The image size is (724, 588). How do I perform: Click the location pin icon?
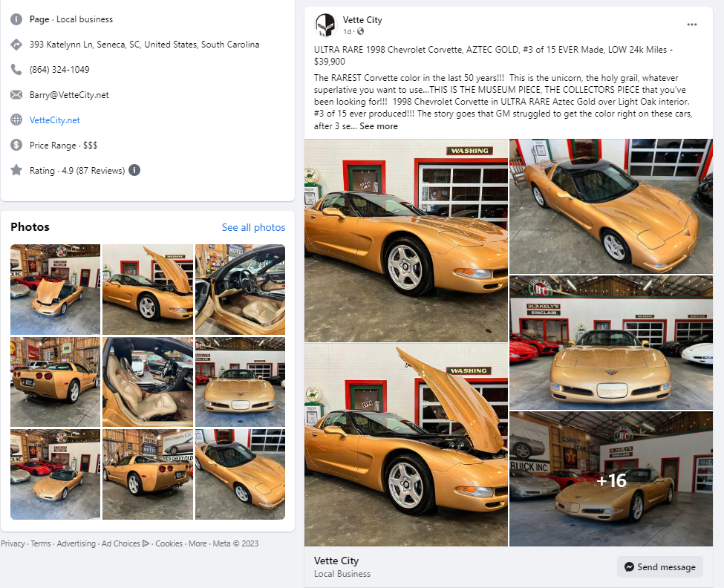click(16, 45)
